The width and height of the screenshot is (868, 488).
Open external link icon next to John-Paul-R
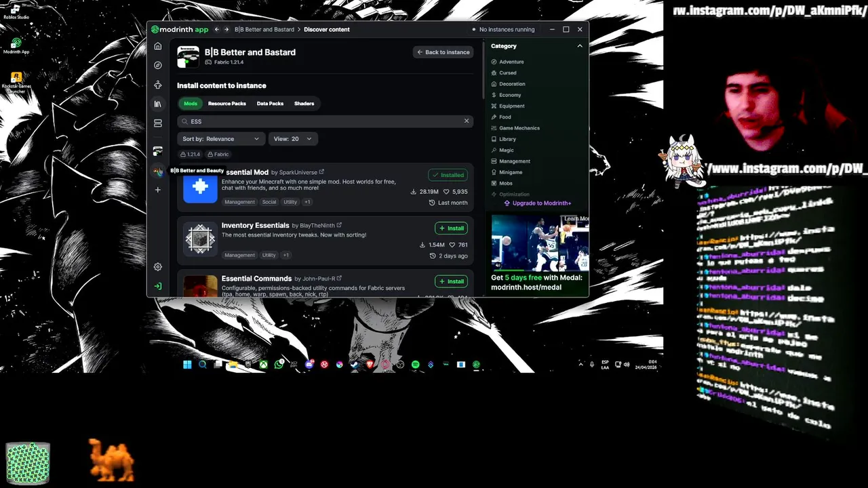click(339, 278)
